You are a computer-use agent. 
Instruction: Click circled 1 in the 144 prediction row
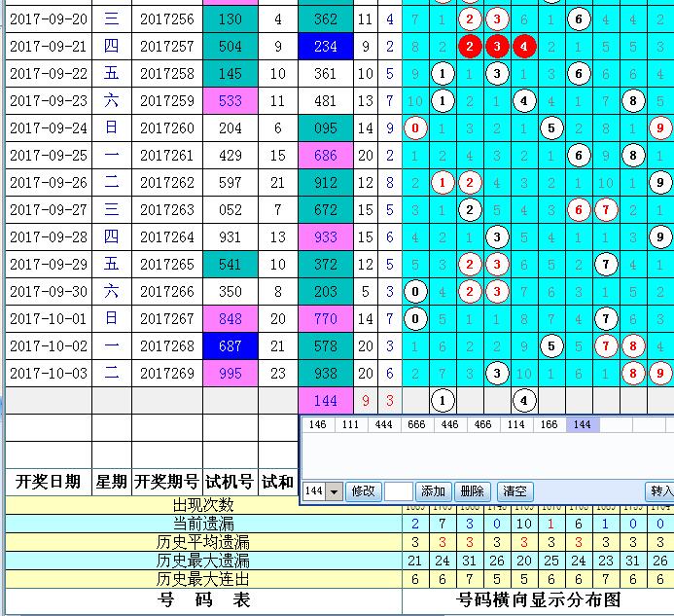443,400
